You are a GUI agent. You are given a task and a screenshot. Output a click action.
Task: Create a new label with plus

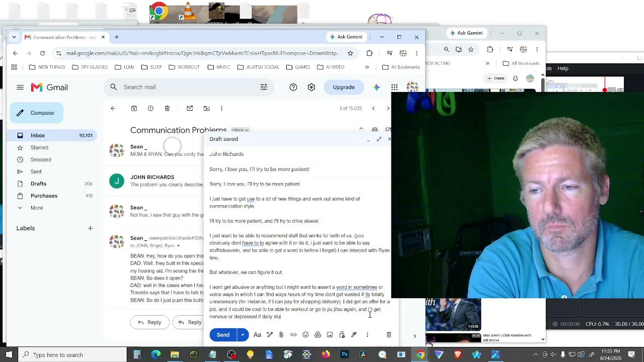point(90,228)
